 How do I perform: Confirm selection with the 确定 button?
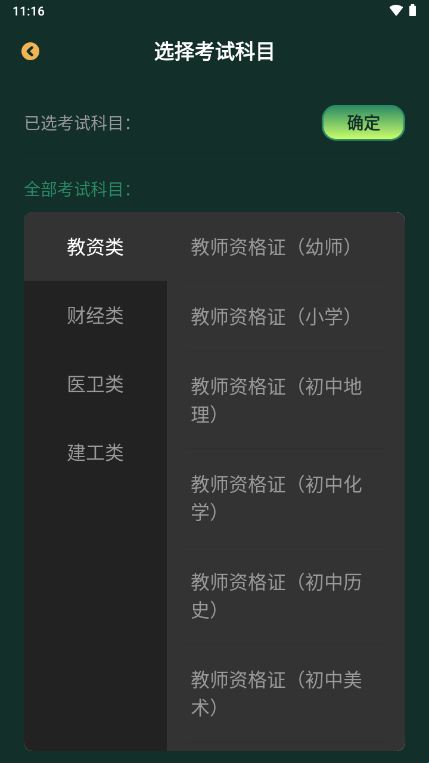(x=363, y=123)
